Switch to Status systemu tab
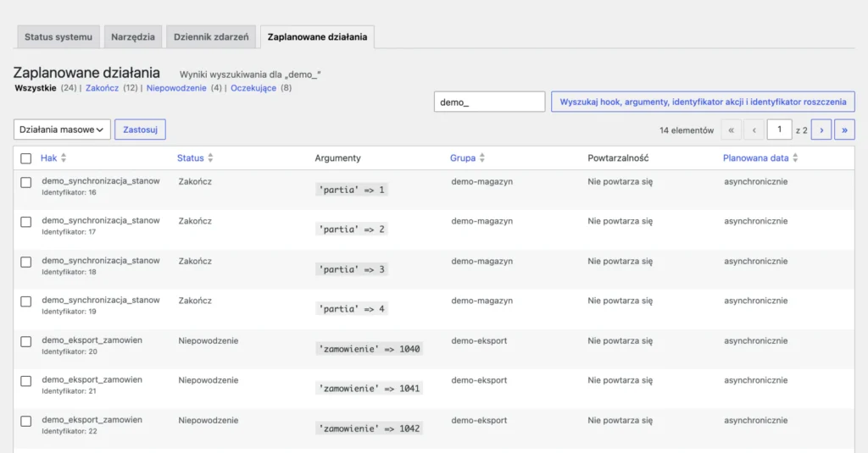 [58, 37]
